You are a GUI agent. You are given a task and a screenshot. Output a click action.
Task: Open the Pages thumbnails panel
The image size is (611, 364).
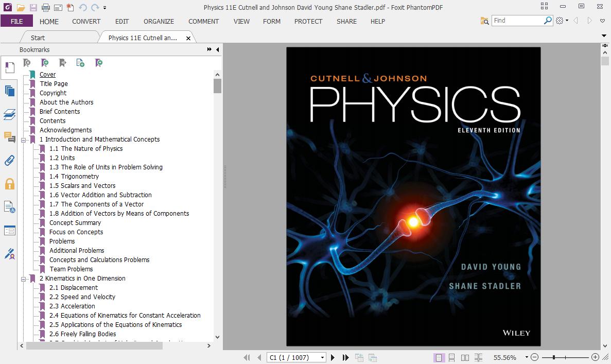click(x=9, y=91)
